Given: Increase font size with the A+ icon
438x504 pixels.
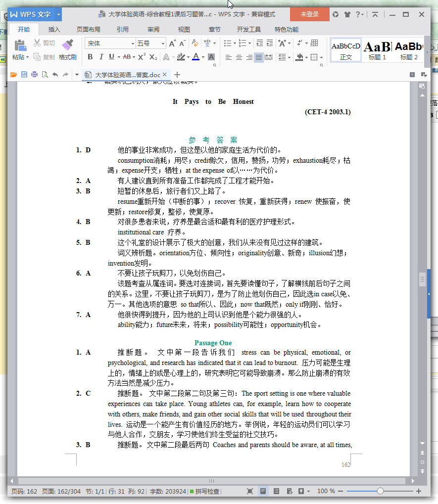Looking at the screenshot, I should 172,43.
